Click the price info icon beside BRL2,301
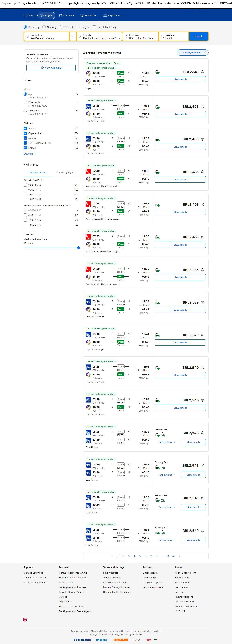 tap(203, 72)
